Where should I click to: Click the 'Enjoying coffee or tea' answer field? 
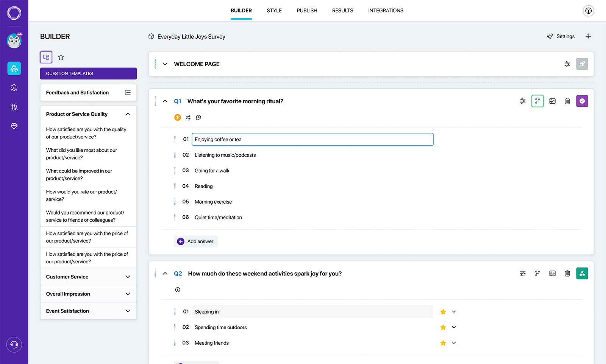tap(312, 139)
